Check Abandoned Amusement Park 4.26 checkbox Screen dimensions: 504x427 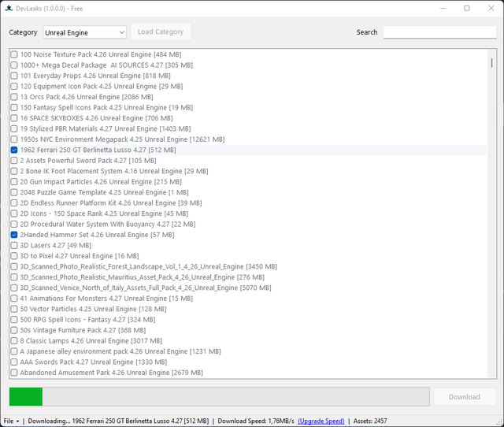click(14, 373)
